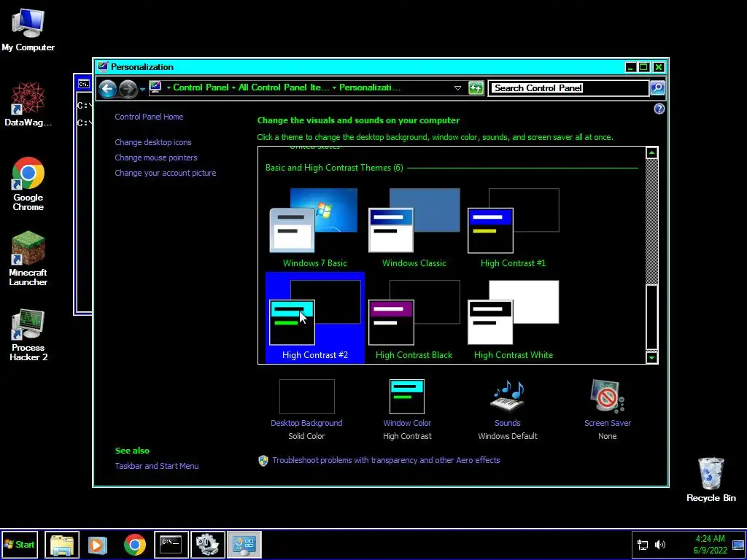
Task: Select the Google Chrome desktop shortcut
Action: tap(28, 184)
